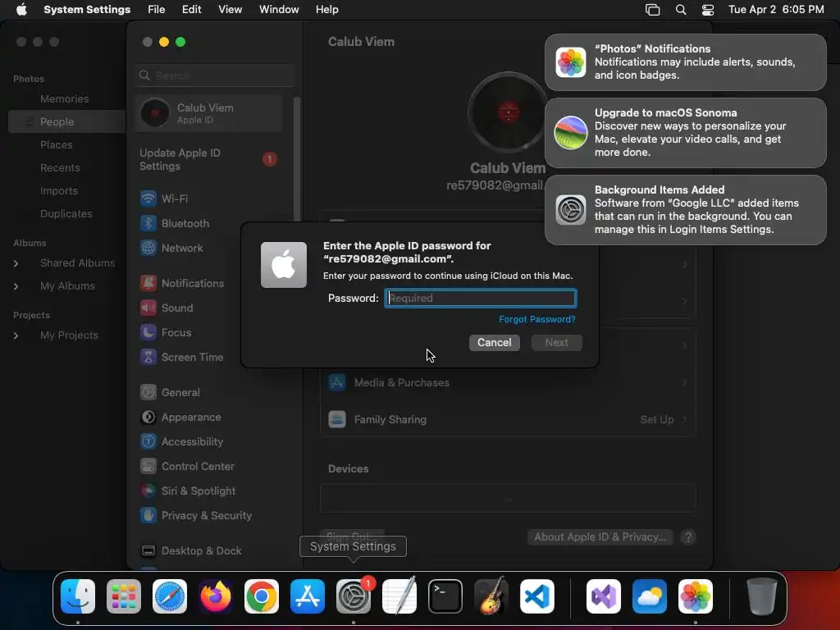840x630 pixels.
Task: Open the File menu
Action: [x=157, y=10]
